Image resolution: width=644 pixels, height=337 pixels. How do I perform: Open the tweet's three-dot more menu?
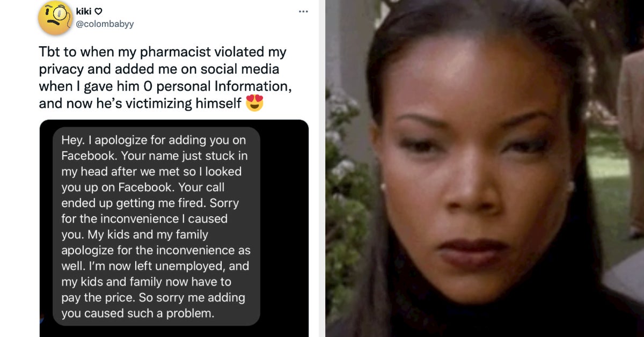(303, 11)
